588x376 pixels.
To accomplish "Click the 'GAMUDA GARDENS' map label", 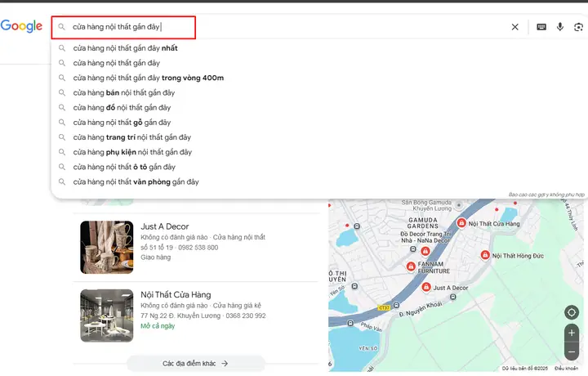I will pyautogui.click(x=423, y=223).
